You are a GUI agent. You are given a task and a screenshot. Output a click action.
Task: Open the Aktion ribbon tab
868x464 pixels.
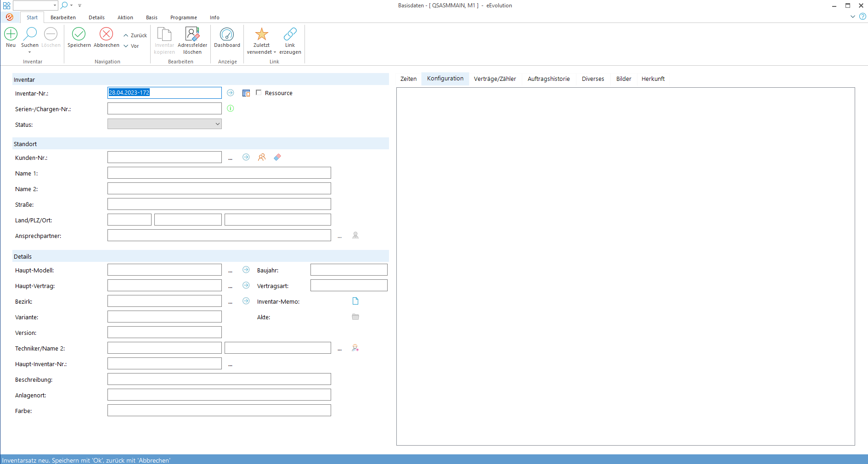pos(125,17)
